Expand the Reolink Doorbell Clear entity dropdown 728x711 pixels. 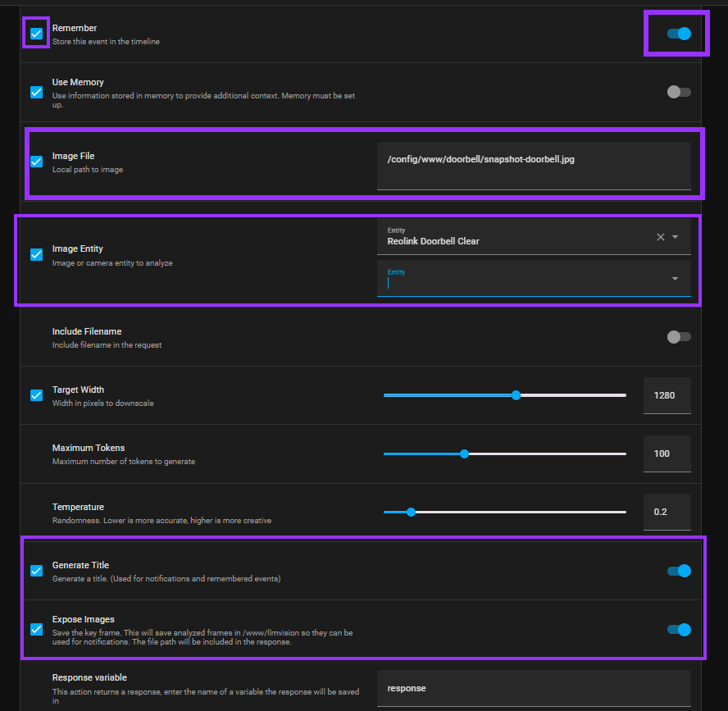[675, 237]
